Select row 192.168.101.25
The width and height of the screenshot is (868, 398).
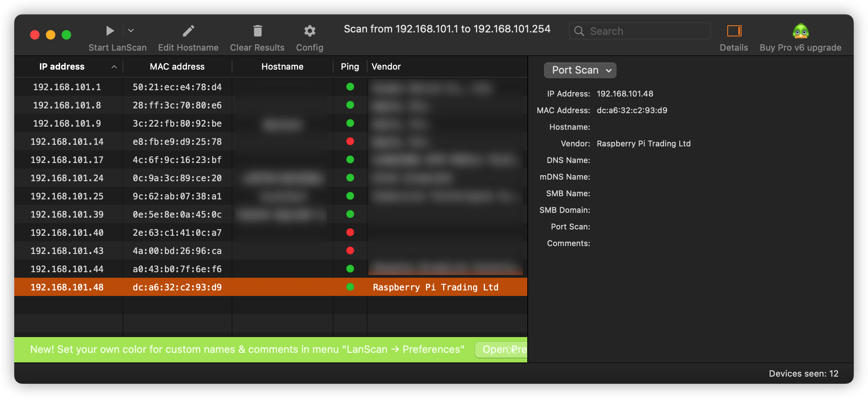[x=271, y=196]
